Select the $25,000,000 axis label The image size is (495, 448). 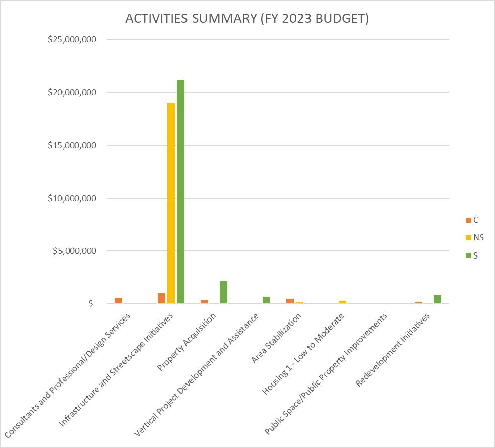72,39
